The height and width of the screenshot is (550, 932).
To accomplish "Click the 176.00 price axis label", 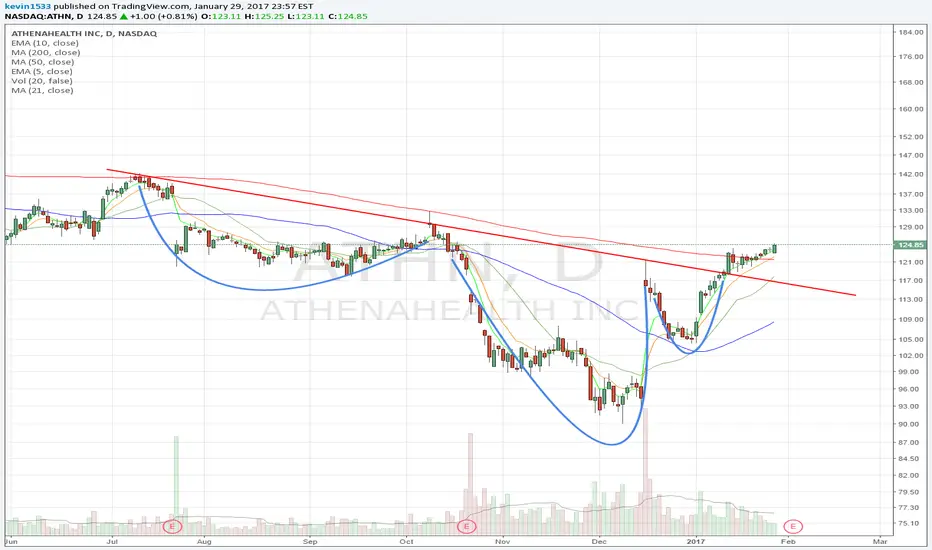I will click(x=911, y=57).
